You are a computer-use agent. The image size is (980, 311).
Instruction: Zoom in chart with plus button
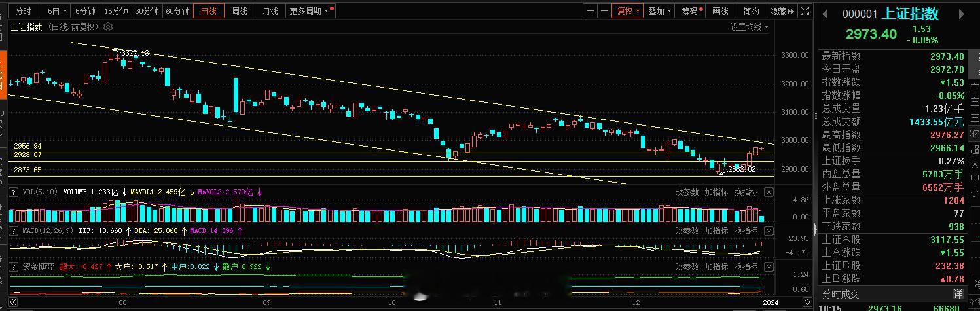[590, 11]
